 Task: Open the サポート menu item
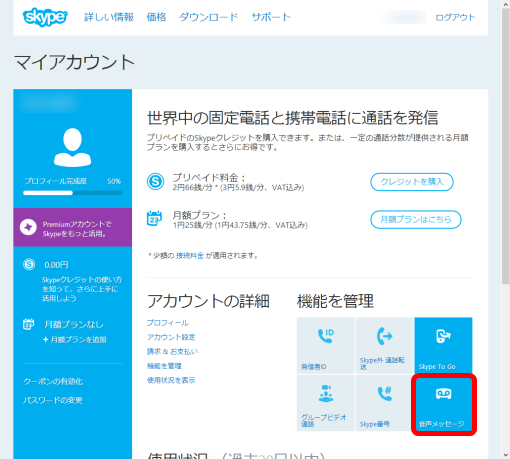271,17
